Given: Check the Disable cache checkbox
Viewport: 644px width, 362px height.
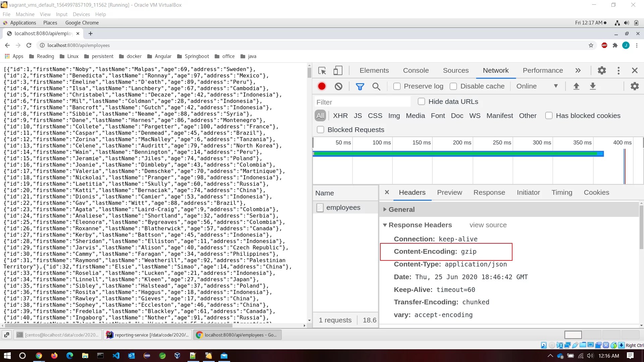Looking at the screenshot, I should [x=453, y=86].
